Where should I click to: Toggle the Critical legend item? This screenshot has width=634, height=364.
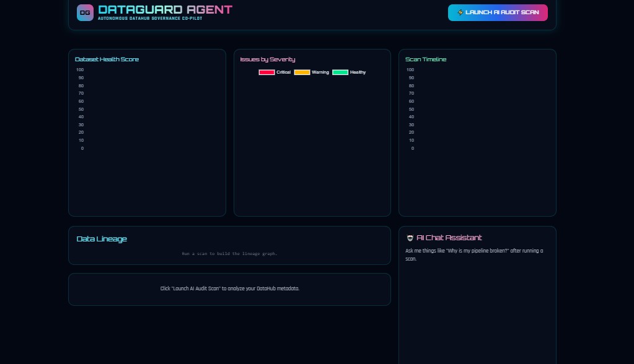(x=275, y=72)
